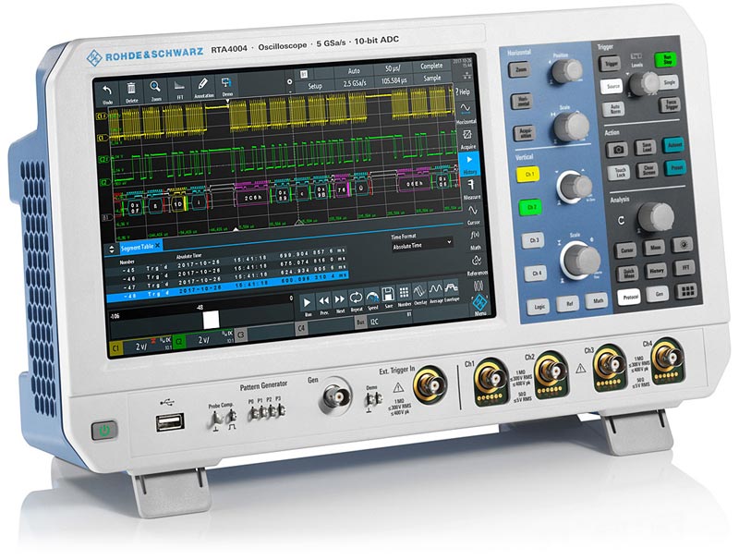Toggle the Ch 4 hardware button
This screenshot has height=560, width=739.
tap(537, 274)
